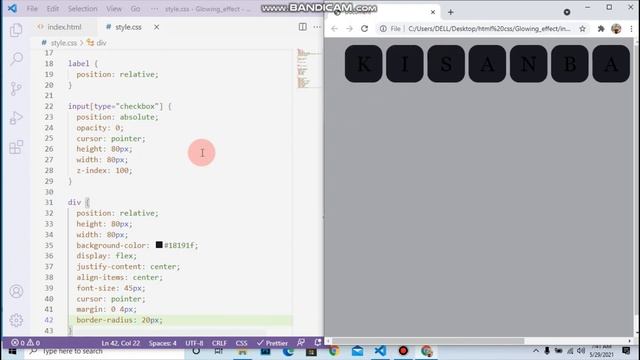Viewport: 640px width, 360px height.
Task: Click CSS language mode in status bar
Action: (x=241, y=343)
